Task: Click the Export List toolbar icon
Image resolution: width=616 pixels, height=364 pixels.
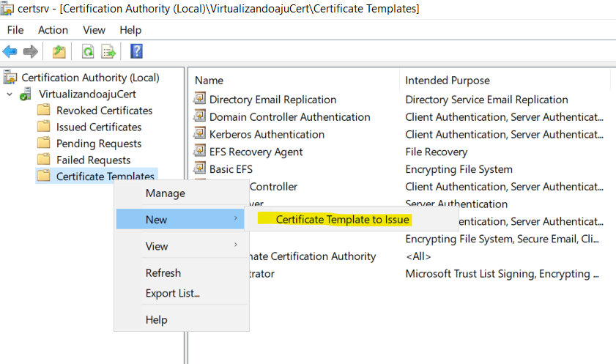Action: coord(108,51)
